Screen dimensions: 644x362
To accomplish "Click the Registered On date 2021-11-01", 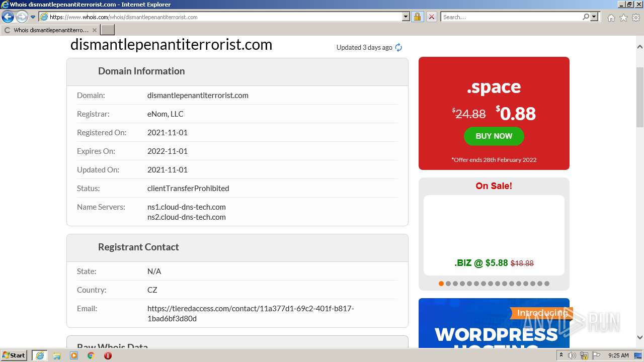I will click(x=167, y=133).
